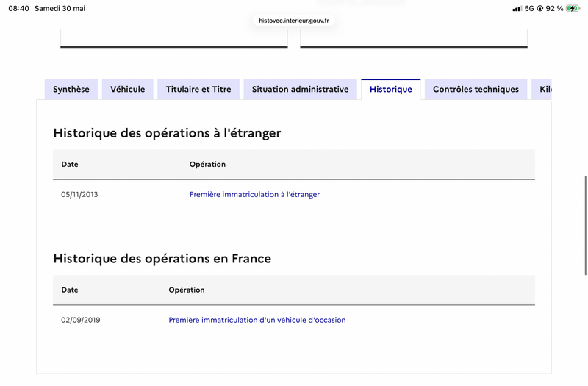Click the Date header in the étranger table
Image resolution: width=588 pixels, height=386 pixels.
(x=70, y=164)
